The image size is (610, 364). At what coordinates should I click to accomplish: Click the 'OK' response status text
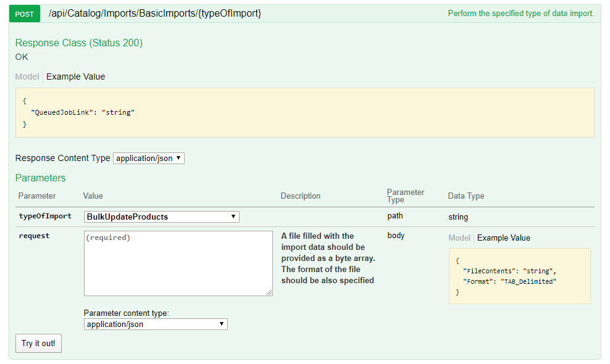coord(22,57)
